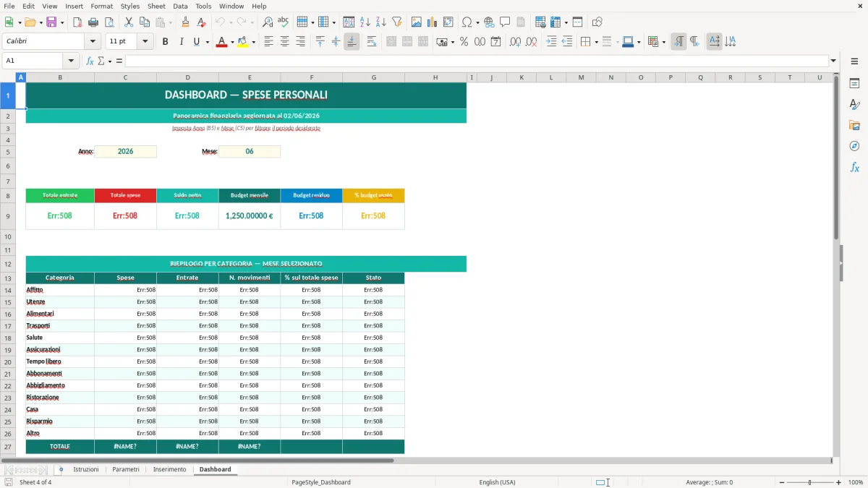Click the Clear Direct Formatting icon
The height and width of the screenshot is (488, 868).
coord(202,22)
